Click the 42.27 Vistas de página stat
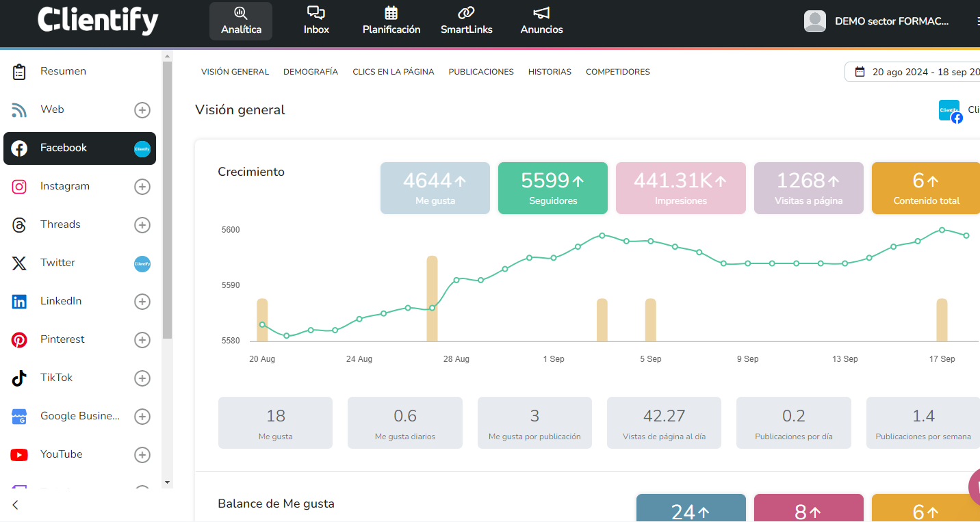Screen dimensions: 980x522 [x=664, y=423]
